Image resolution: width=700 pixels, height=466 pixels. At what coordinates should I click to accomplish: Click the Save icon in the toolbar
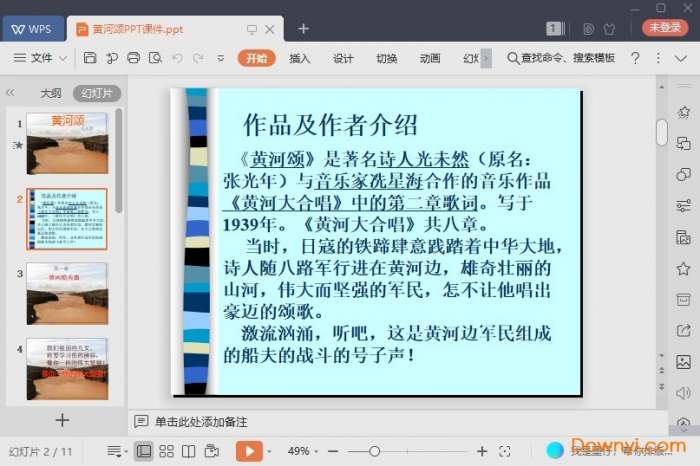pos(90,58)
